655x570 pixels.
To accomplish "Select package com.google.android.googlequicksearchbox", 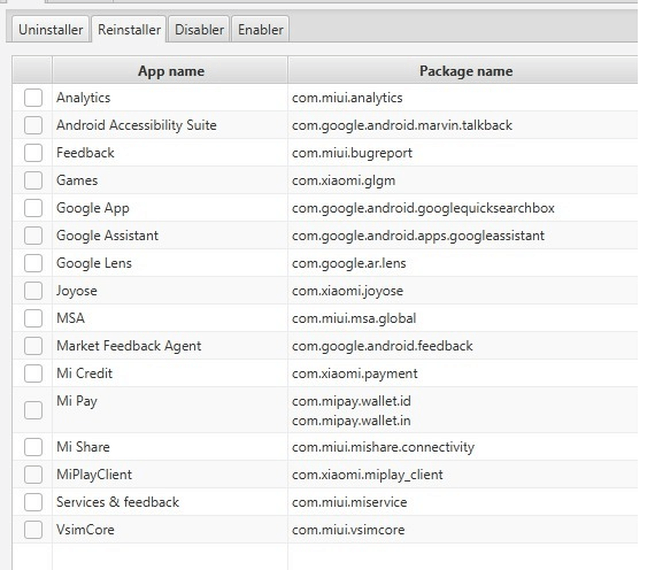I will click(x=423, y=208).
